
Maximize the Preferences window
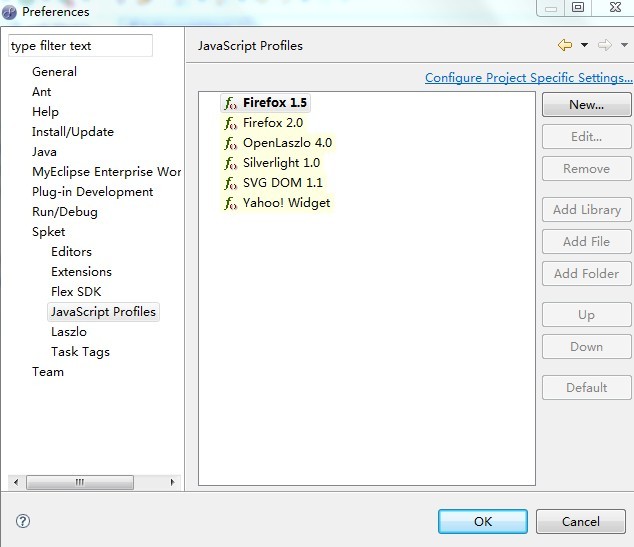tap(578, 7)
